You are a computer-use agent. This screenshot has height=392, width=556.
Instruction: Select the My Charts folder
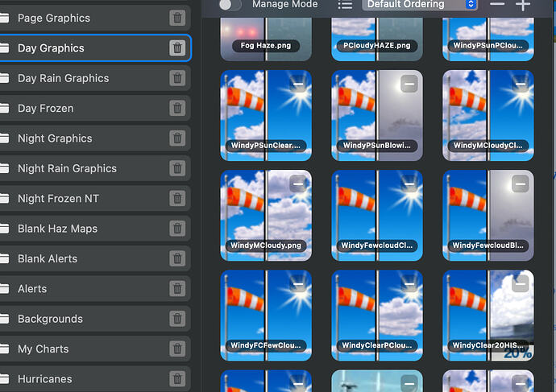(x=94, y=349)
